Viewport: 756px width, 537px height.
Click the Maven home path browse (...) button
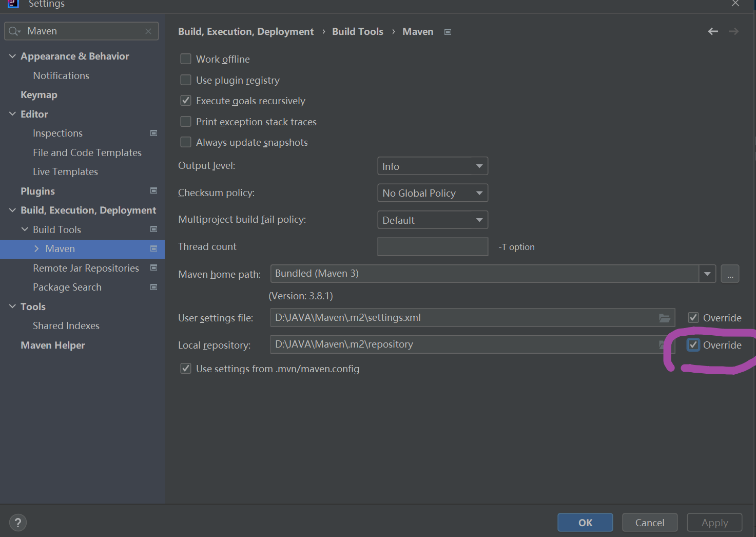(x=730, y=274)
